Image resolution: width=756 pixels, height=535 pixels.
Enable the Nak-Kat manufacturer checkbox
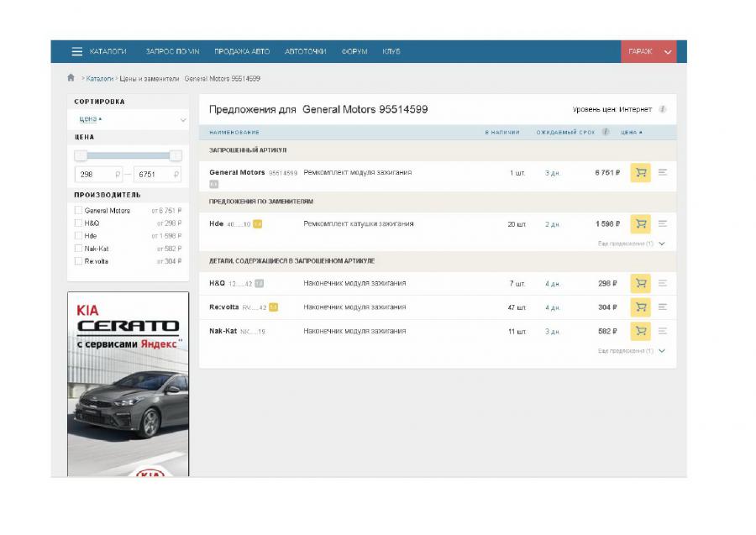coord(79,249)
